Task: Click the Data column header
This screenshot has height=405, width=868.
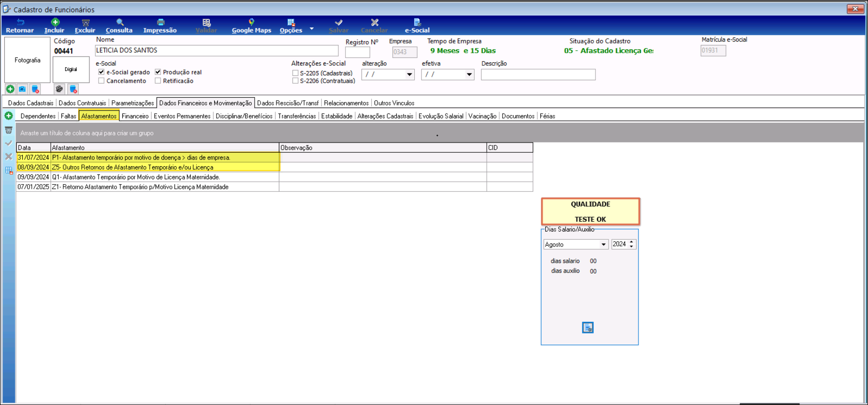Action: pos(33,147)
